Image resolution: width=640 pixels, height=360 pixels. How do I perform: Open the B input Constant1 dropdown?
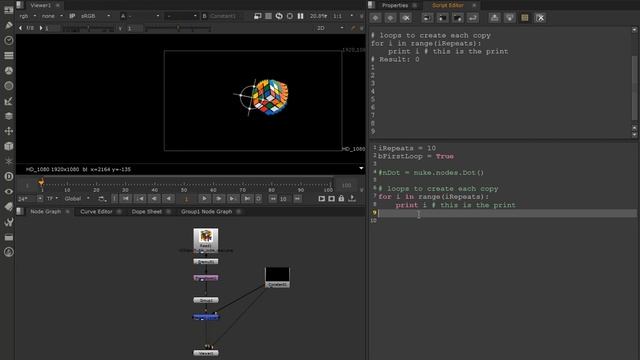pyautogui.click(x=222, y=16)
